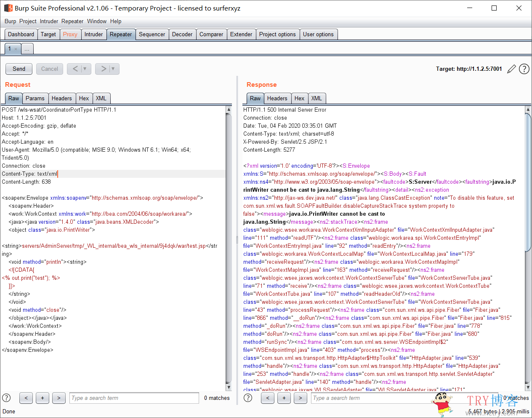The width and height of the screenshot is (532, 418).
Task: Open the Project menu
Action: (28, 21)
